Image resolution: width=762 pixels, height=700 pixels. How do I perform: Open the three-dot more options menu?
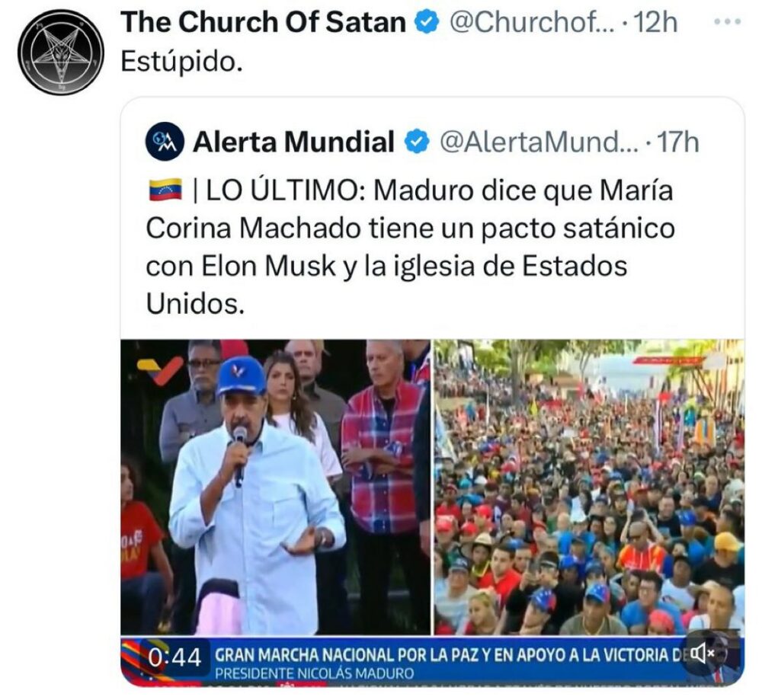point(728,22)
